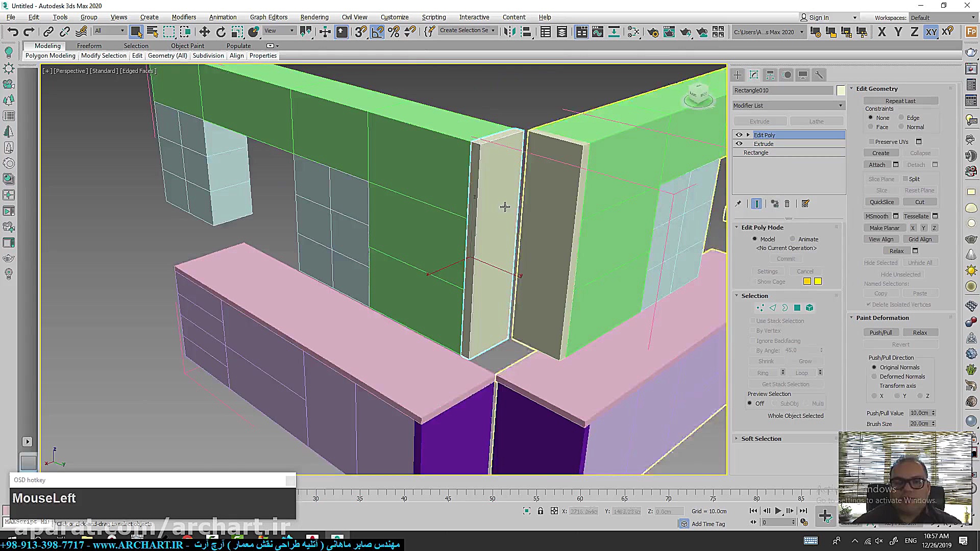Select the Move transform tool

pyautogui.click(x=204, y=32)
